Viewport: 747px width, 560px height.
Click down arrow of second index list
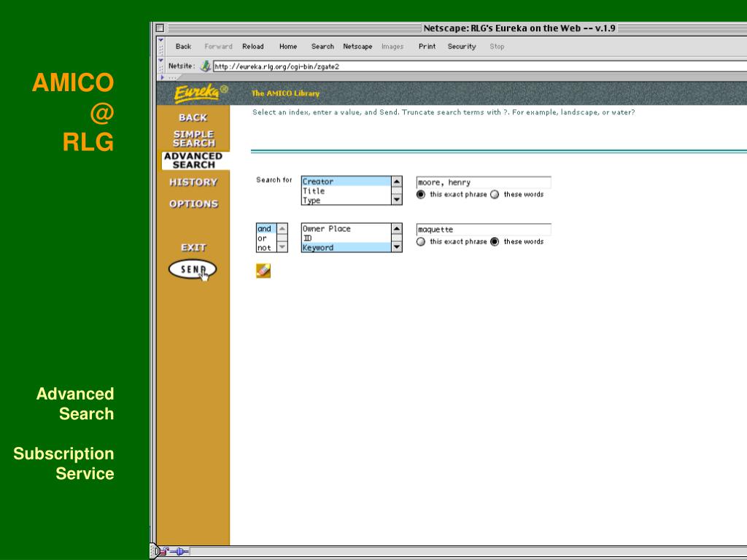point(396,247)
